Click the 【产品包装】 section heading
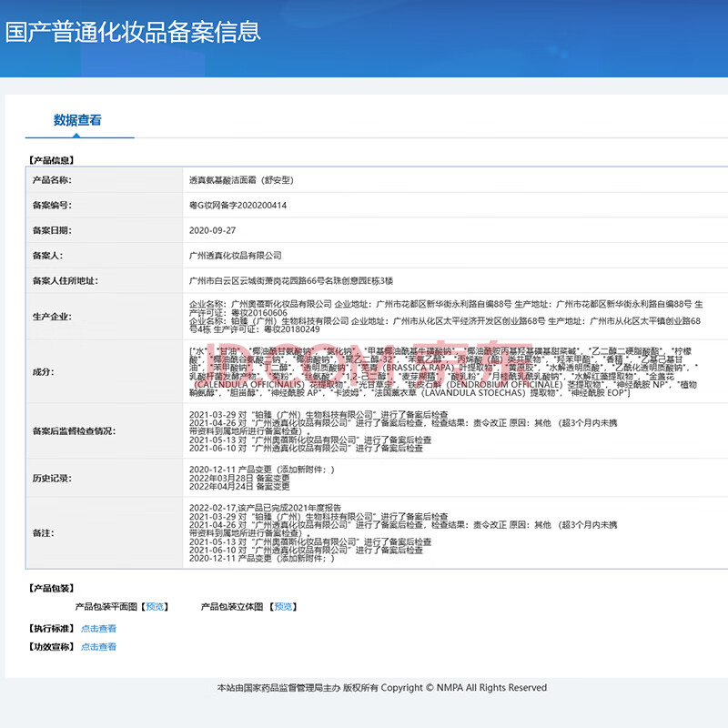 [51, 589]
